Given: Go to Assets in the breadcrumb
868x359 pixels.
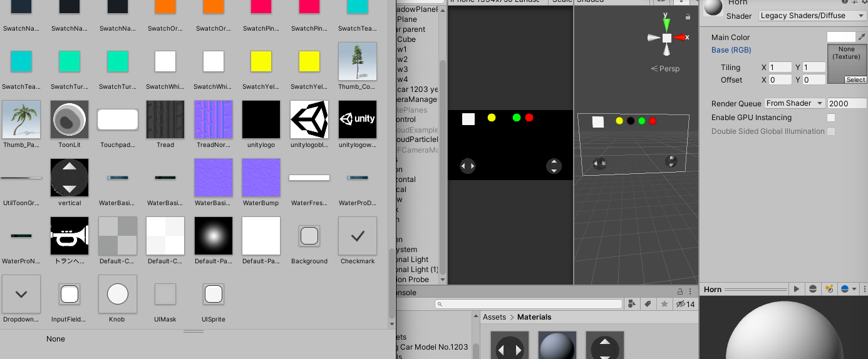Looking at the screenshot, I should 494,317.
